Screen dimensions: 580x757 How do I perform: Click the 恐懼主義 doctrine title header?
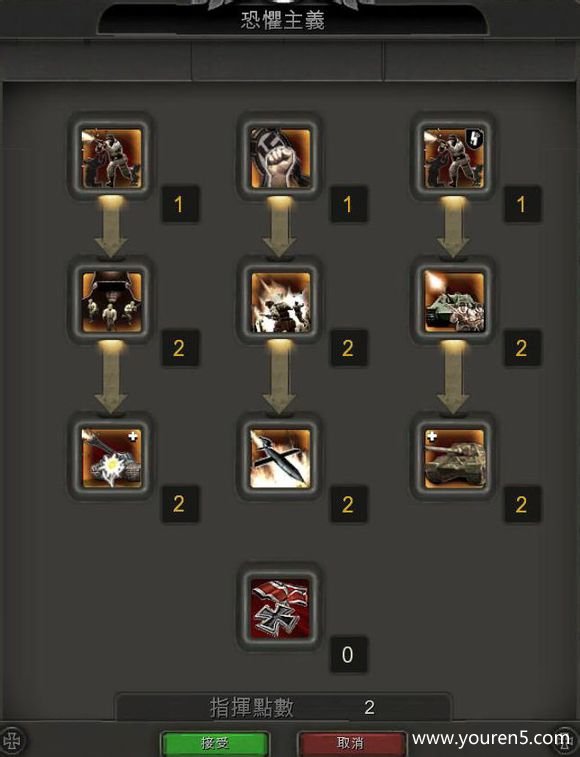283,20
